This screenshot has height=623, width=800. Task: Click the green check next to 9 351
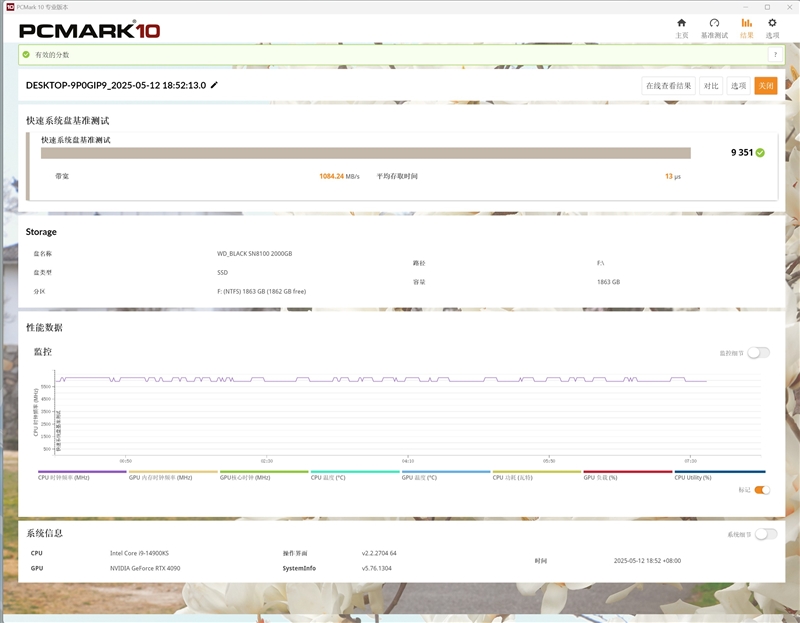(760, 153)
